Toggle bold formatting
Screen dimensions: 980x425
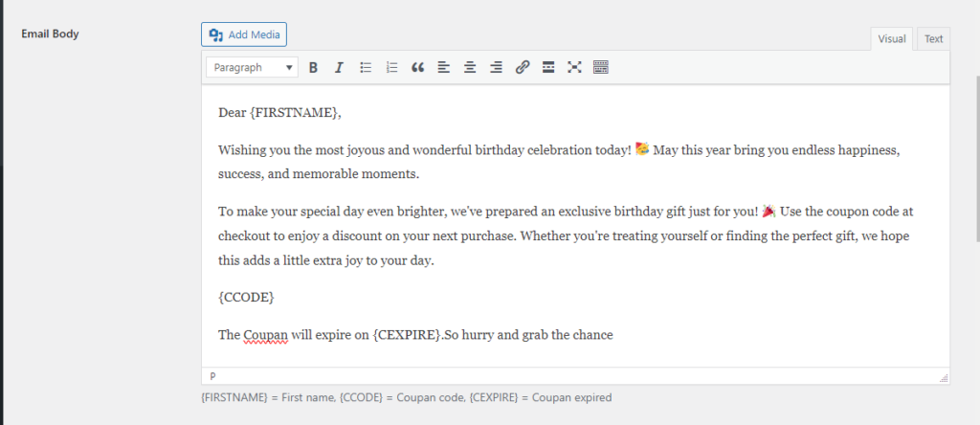coord(313,68)
